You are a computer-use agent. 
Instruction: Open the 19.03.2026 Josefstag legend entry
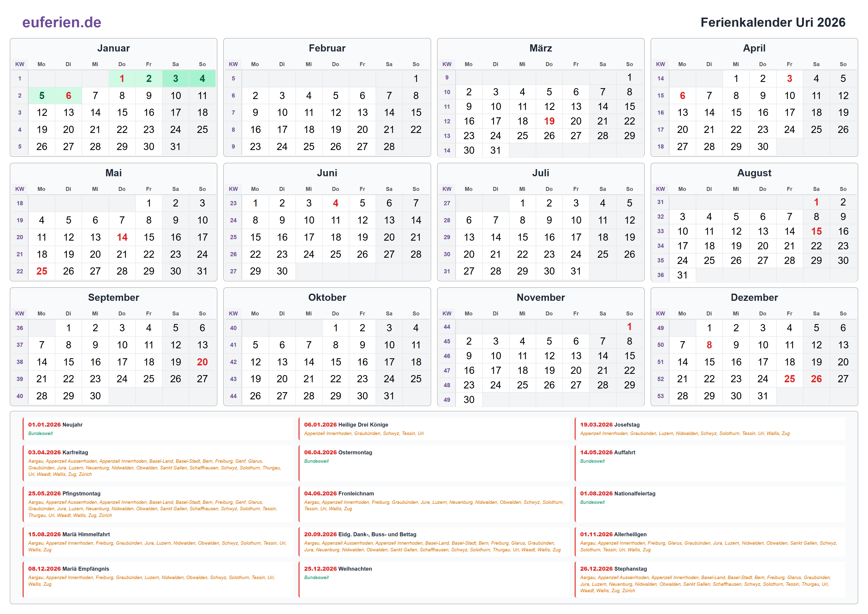point(710,429)
